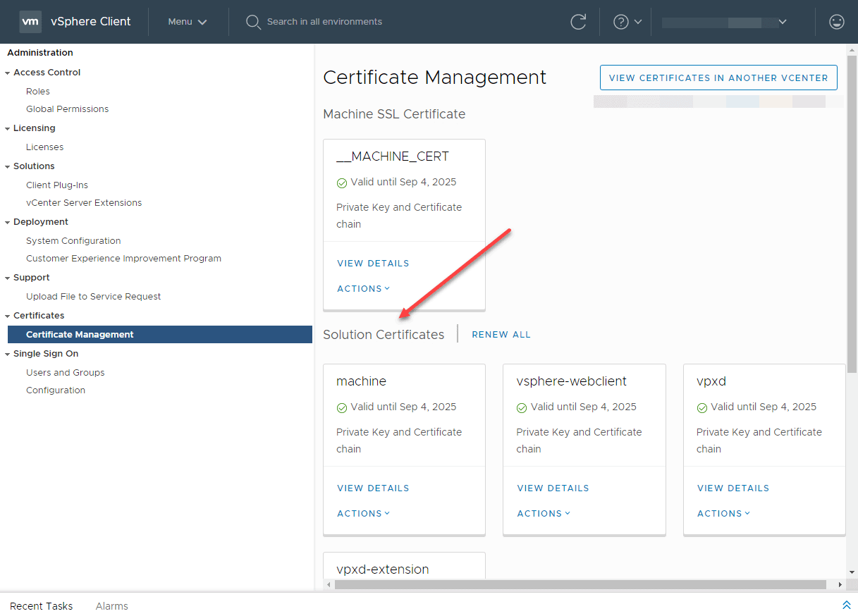Switch to the Recent Tasks tab

42,606
